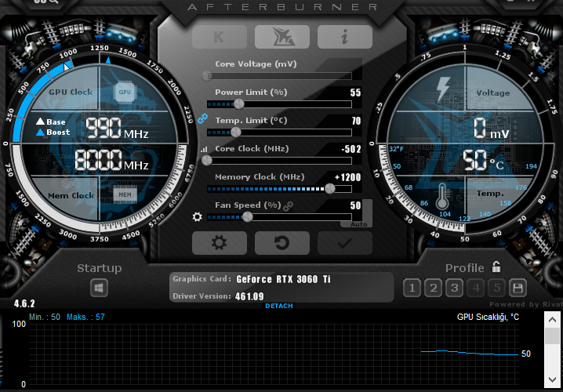
Task: Click the Power Limit value 55
Action: point(355,93)
